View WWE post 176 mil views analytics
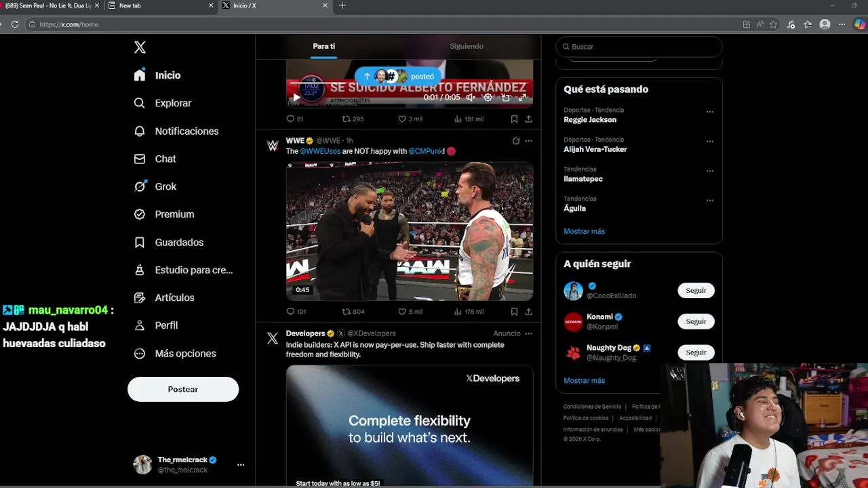This screenshot has width=868, height=488. (x=469, y=312)
